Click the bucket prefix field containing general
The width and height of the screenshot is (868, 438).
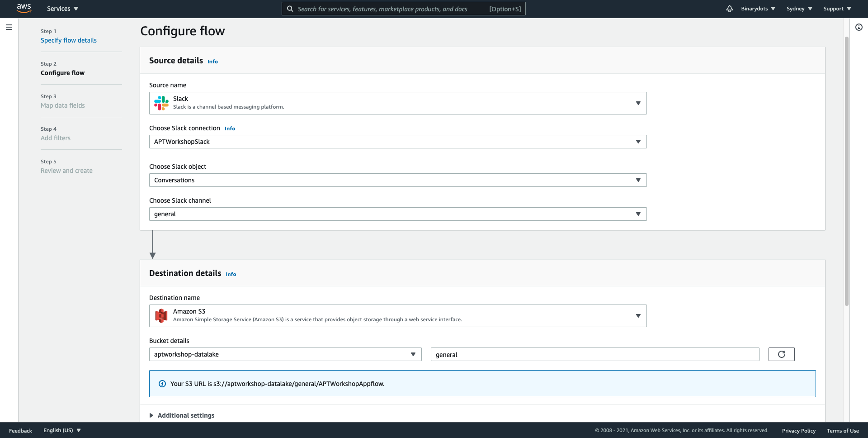tap(595, 354)
